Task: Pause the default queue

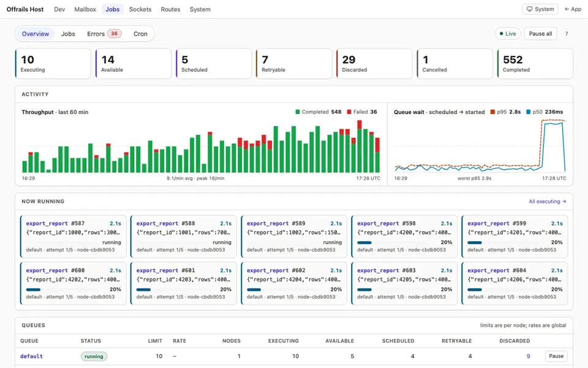Action: click(x=556, y=356)
